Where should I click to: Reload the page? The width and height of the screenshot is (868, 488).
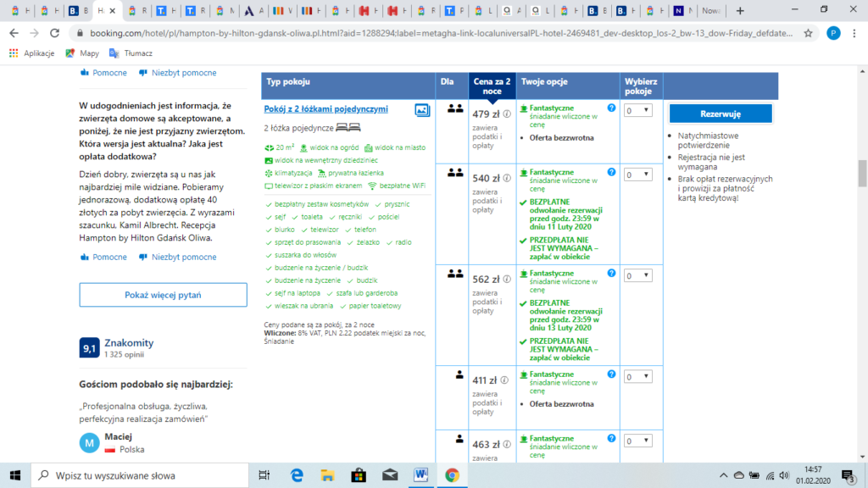tap(54, 33)
